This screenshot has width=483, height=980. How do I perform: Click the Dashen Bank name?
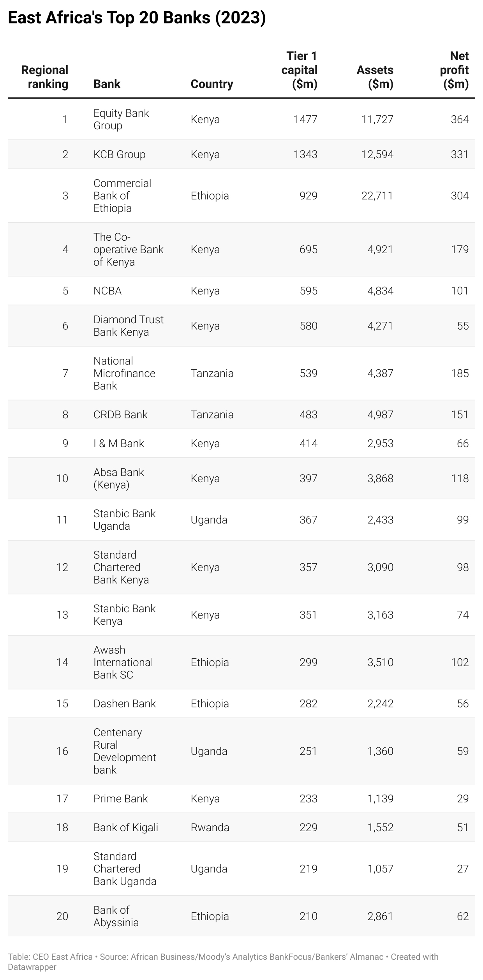pos(124,703)
